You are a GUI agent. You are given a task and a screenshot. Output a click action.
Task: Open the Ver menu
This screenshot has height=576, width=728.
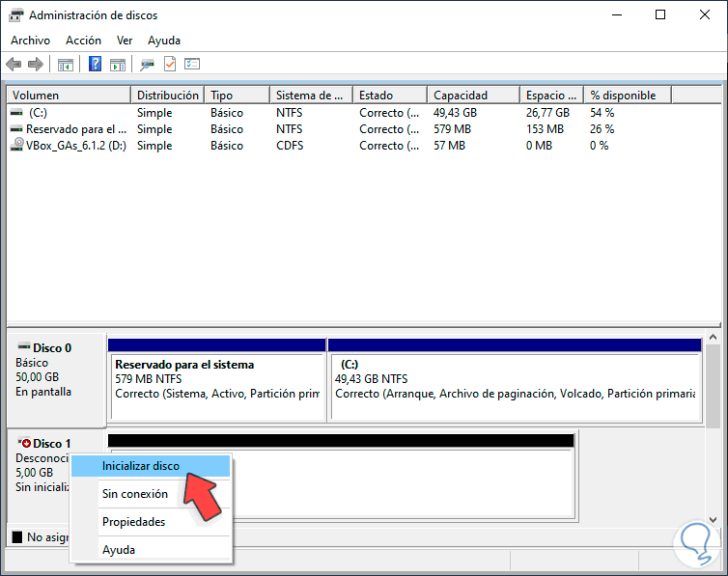[125, 41]
